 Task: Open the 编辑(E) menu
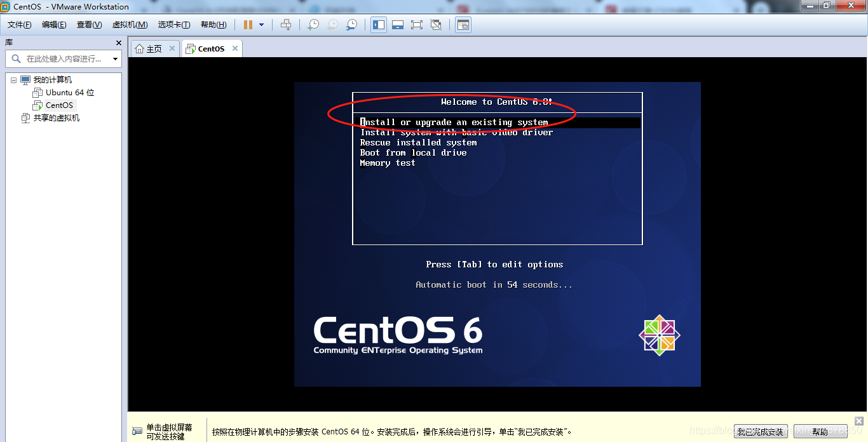(x=54, y=25)
